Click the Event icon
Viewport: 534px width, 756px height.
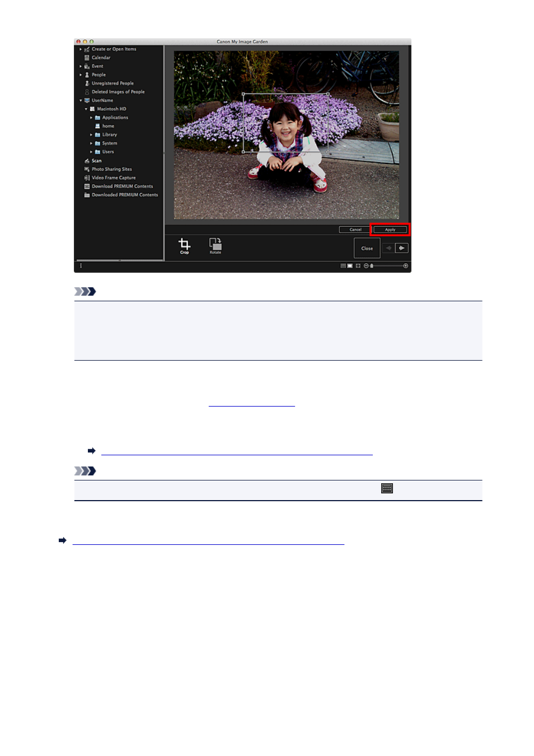(x=87, y=66)
